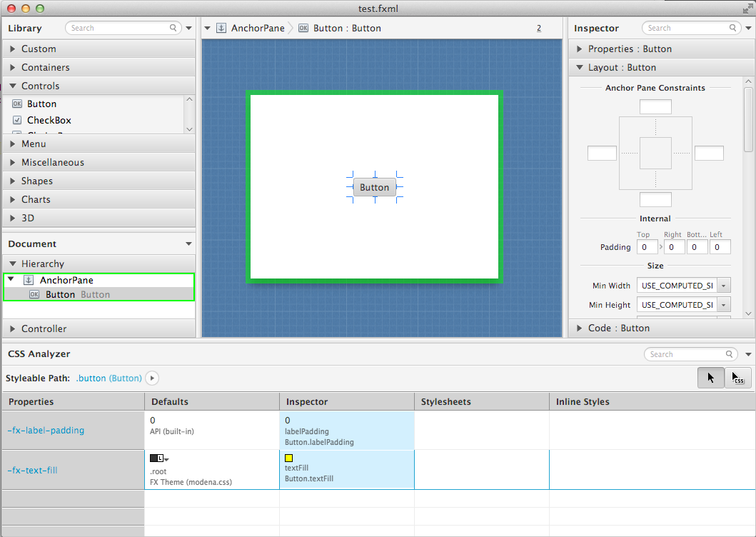
Task: Click the Button icon in the breadcrumb bar
Action: [x=303, y=28]
